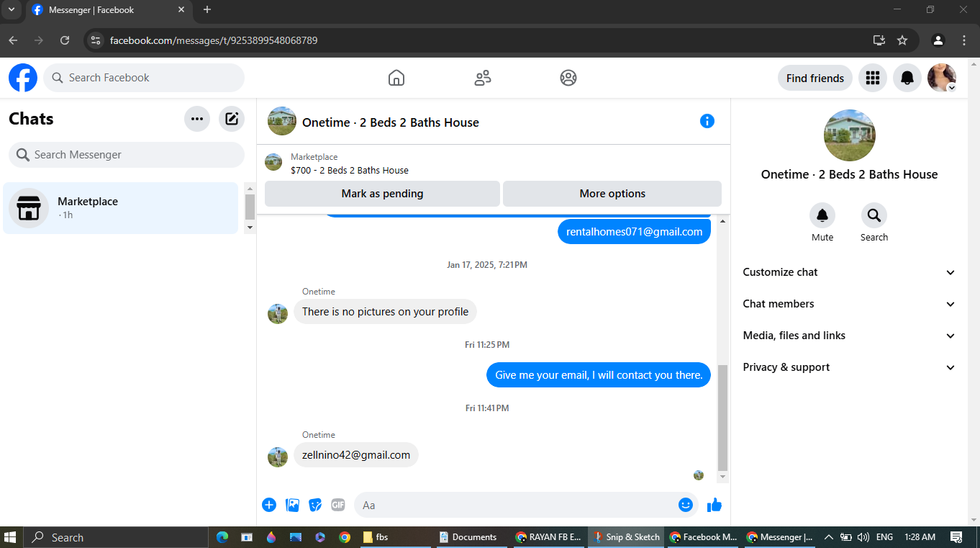Click the house thumbnail in right panel

point(850,135)
